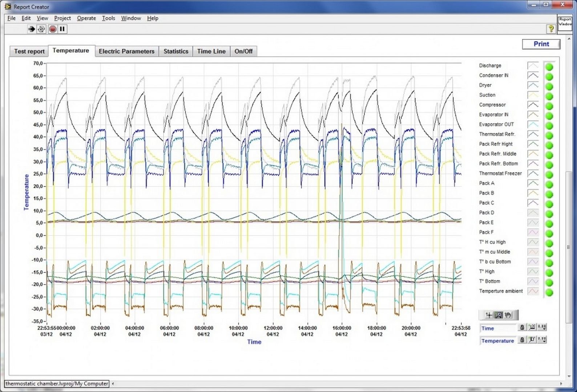Switch to the Electric Parameters tab
This screenshot has height=392, width=577.
pyautogui.click(x=126, y=51)
